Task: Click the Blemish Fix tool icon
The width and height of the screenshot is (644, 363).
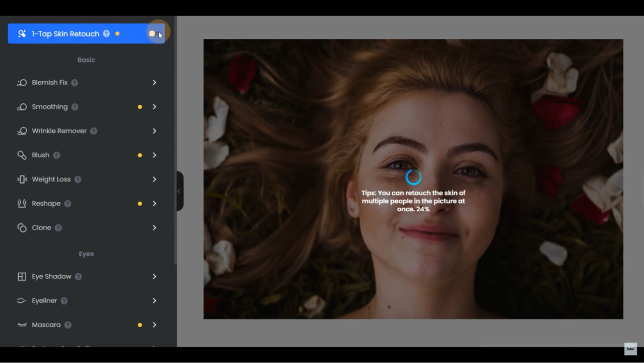Action: (22, 83)
